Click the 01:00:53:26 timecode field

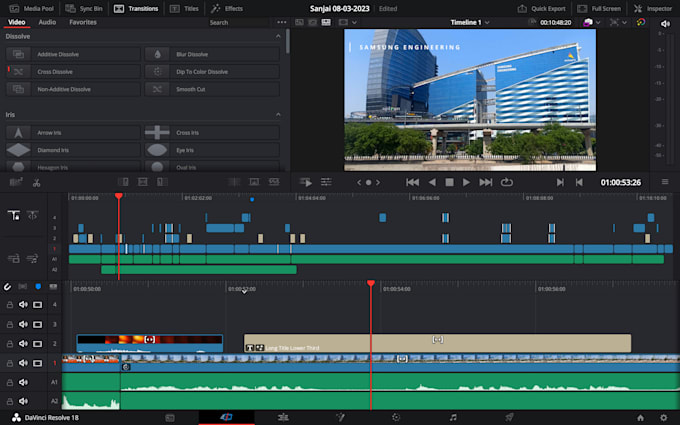(x=621, y=183)
